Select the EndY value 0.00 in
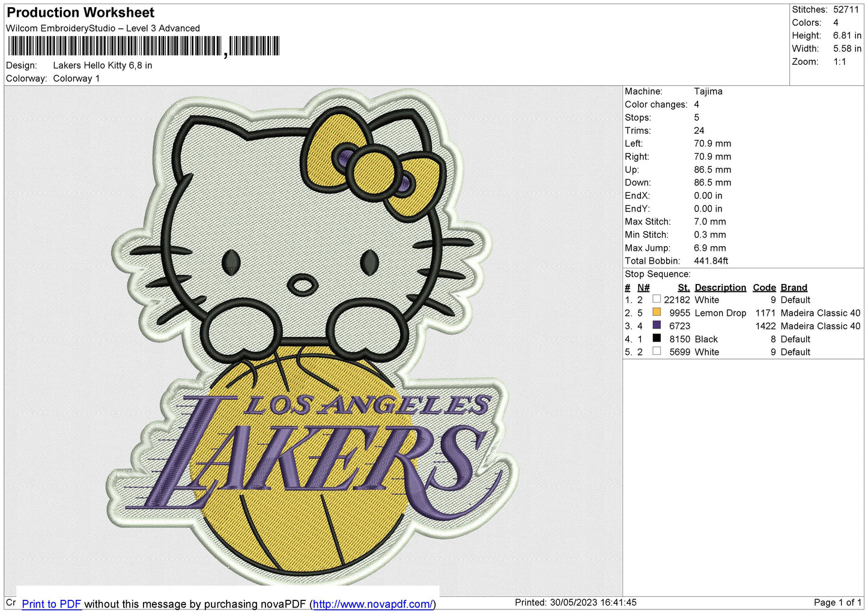The height and width of the screenshot is (613, 868). click(708, 209)
